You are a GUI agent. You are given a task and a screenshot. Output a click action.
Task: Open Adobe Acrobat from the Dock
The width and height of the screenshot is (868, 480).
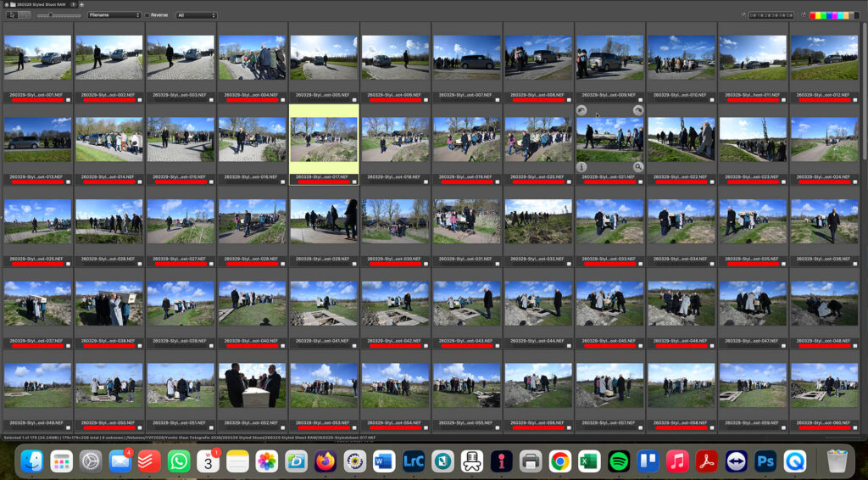[x=707, y=460]
